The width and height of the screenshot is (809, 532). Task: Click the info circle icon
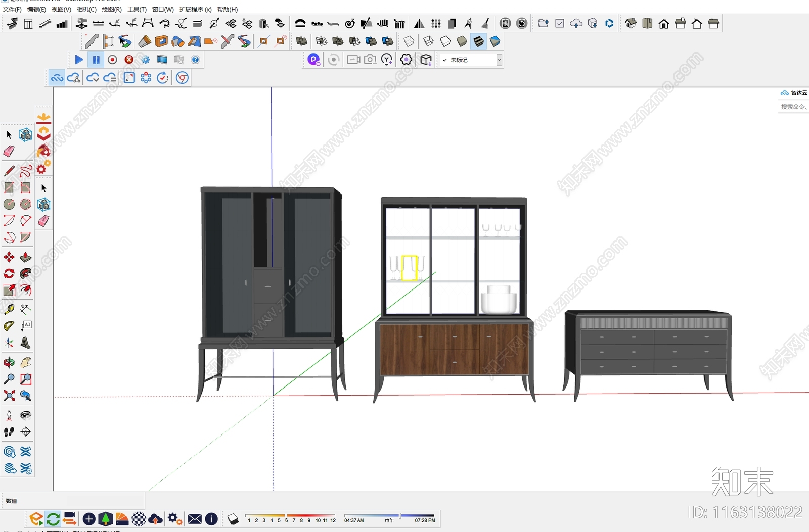pos(211,519)
